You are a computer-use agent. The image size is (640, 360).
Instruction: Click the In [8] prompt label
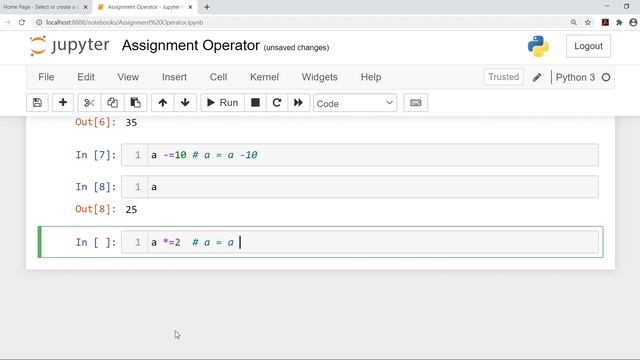[96, 187]
